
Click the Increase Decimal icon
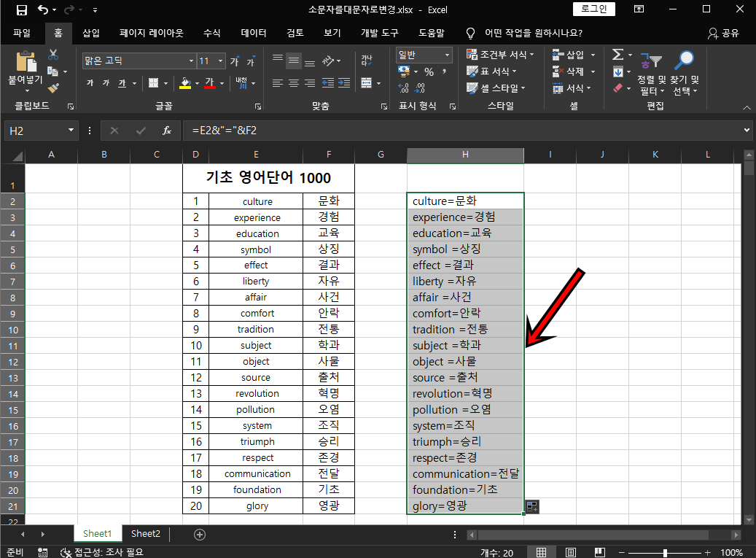404,88
